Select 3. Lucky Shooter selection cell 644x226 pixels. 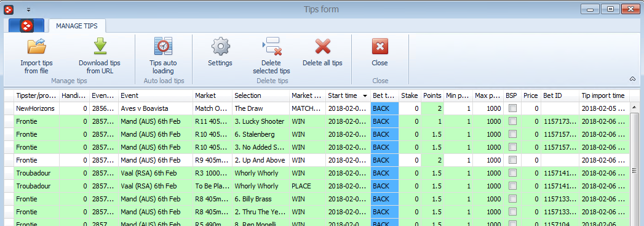(261, 122)
